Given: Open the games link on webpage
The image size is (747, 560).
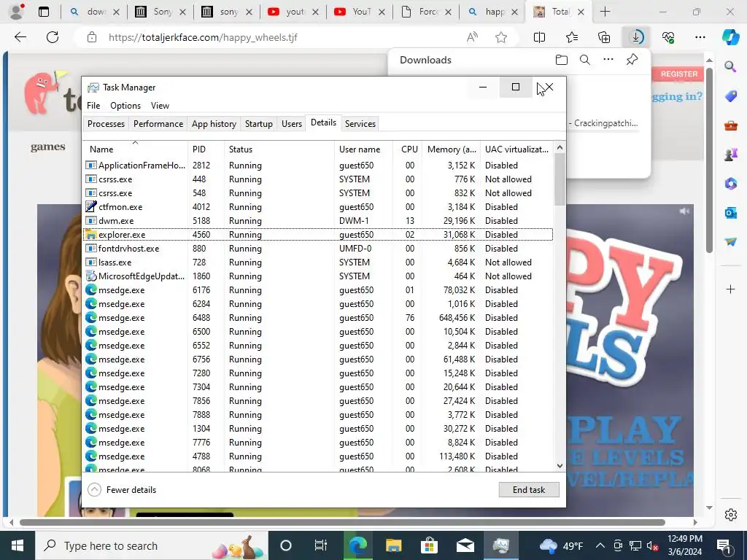Looking at the screenshot, I should 47,147.
